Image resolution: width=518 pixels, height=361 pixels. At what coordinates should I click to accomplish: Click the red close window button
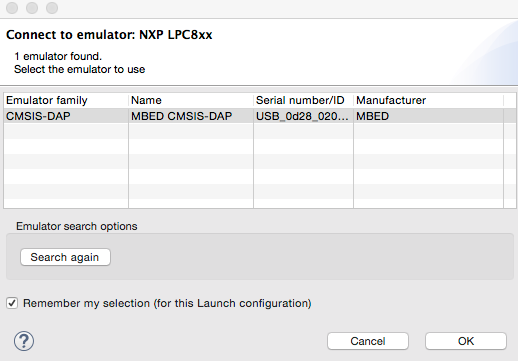click(12, 8)
